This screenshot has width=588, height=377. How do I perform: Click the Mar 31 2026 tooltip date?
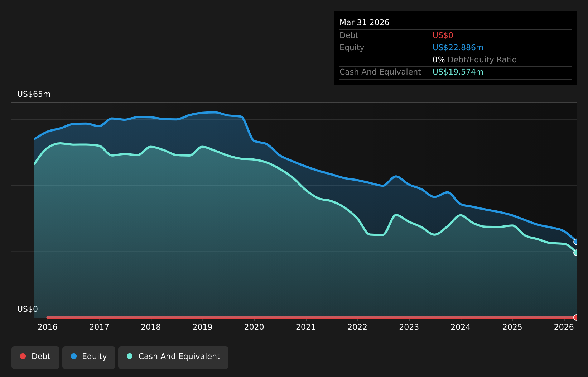click(364, 23)
